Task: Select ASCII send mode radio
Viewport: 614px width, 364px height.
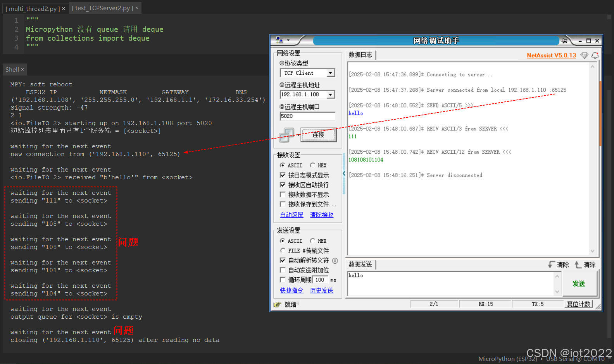Action: 283,241
